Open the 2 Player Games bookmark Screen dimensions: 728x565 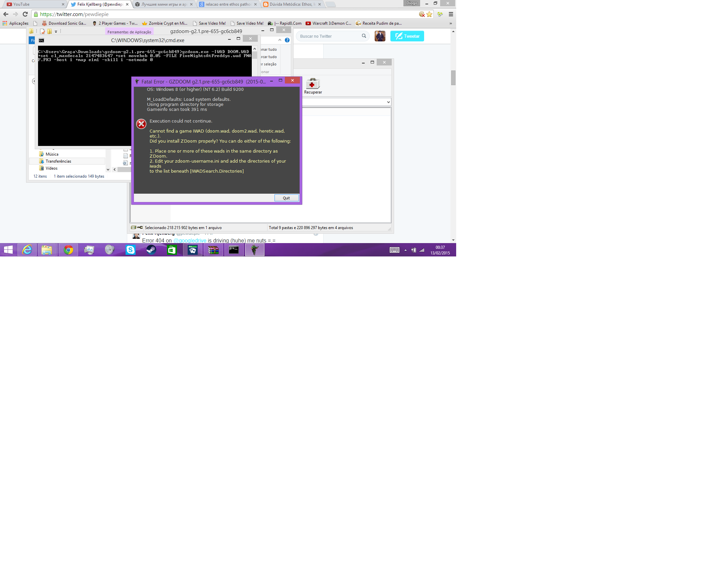(115, 23)
